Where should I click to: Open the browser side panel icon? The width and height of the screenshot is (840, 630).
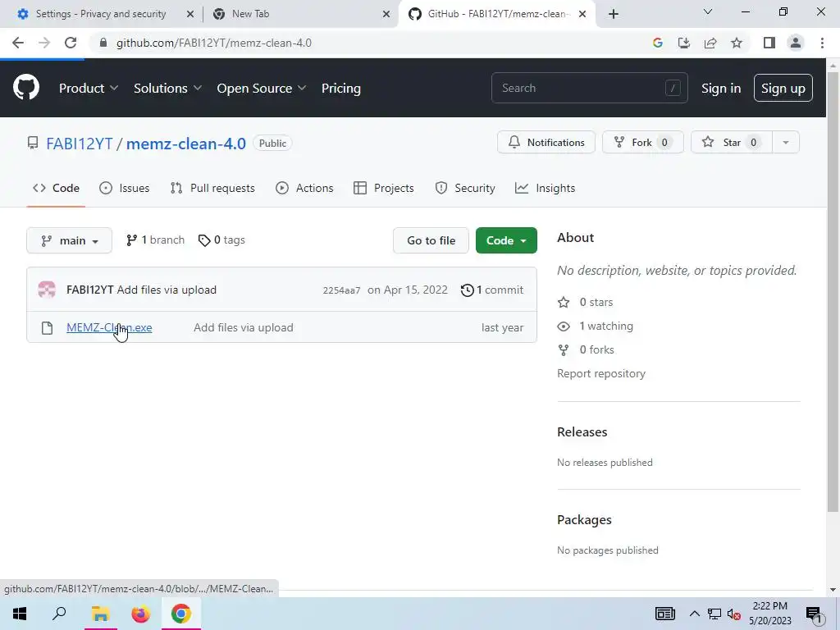[x=769, y=43]
